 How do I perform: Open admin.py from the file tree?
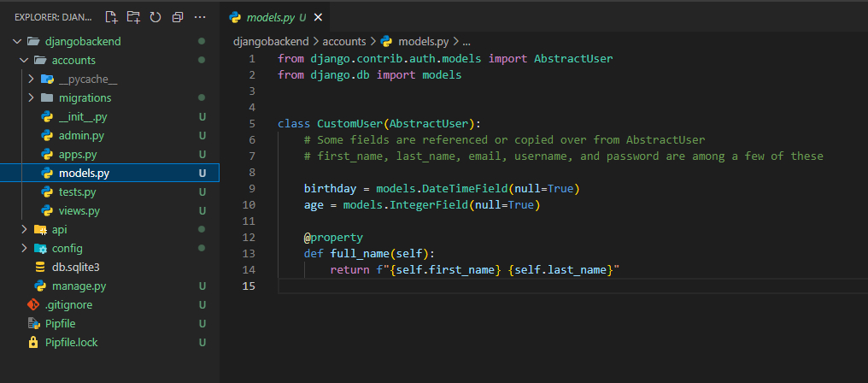pyautogui.click(x=81, y=135)
